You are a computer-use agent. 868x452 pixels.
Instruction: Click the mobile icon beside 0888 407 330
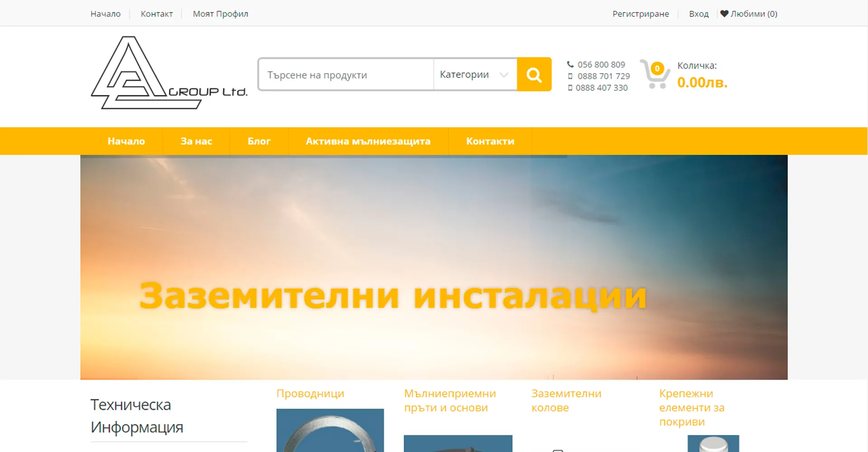tap(570, 87)
